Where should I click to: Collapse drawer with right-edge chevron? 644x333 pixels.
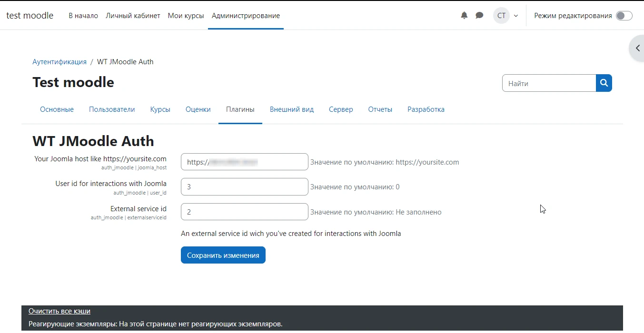[x=637, y=48]
